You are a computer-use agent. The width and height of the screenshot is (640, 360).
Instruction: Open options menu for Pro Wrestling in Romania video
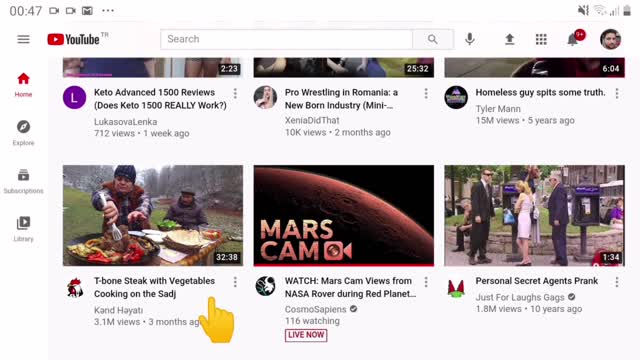click(426, 93)
